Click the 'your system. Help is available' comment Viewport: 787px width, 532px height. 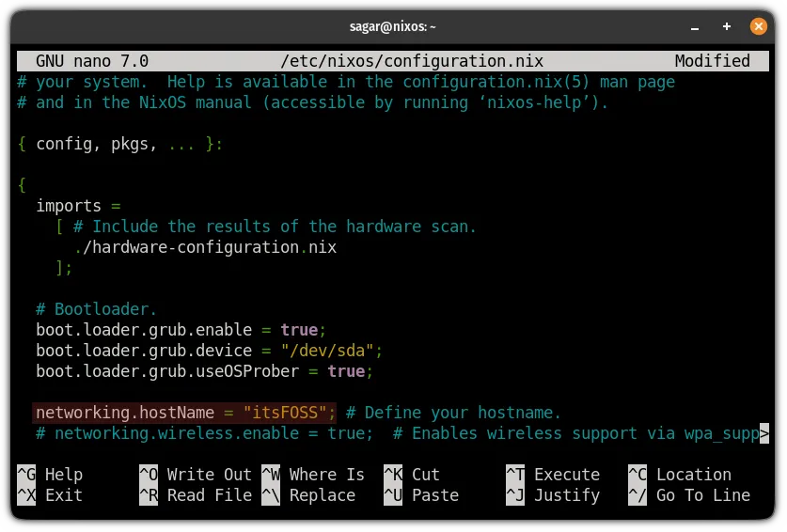(x=346, y=82)
